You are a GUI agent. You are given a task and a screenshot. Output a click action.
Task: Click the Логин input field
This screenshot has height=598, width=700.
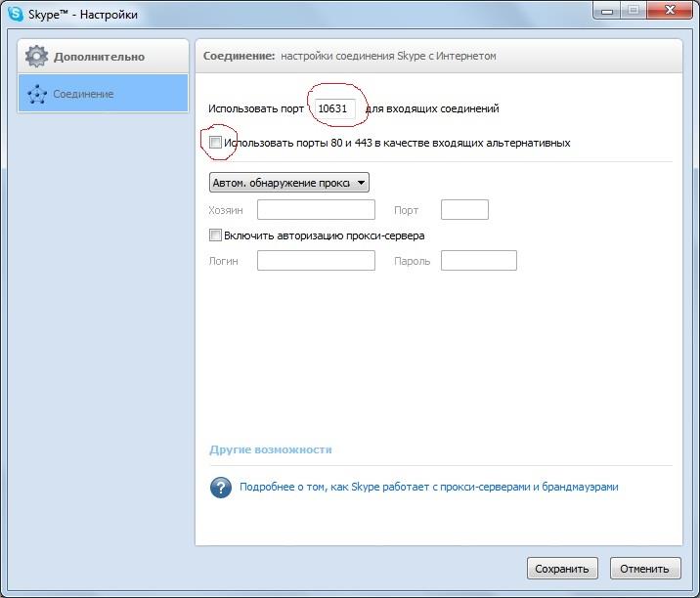click(x=316, y=260)
